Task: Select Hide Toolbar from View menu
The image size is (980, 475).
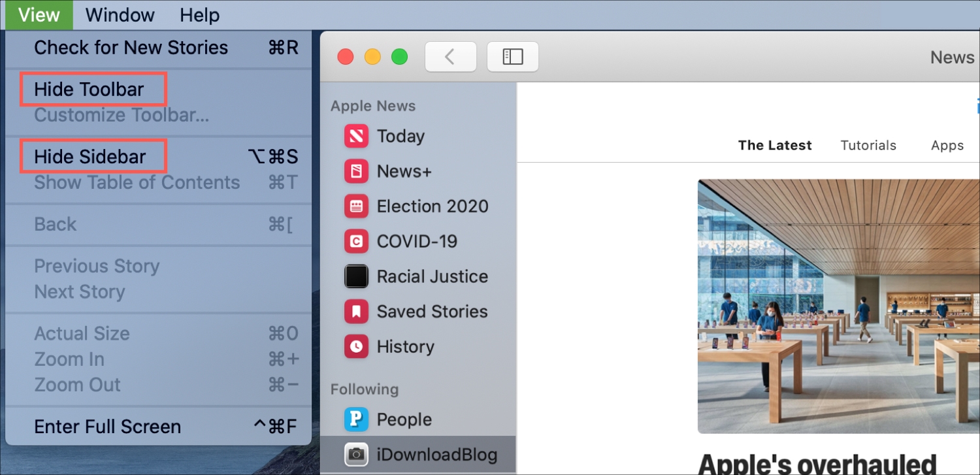Action: point(158,89)
